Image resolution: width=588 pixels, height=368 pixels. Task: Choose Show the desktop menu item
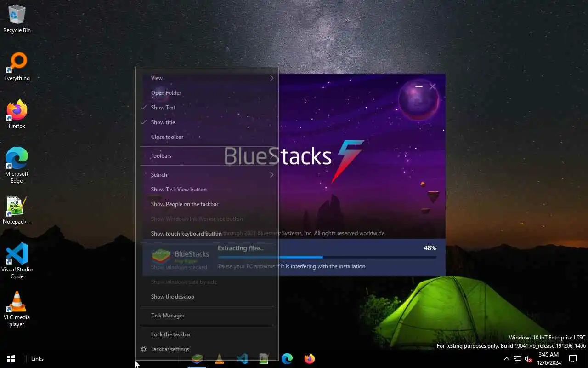point(207,297)
